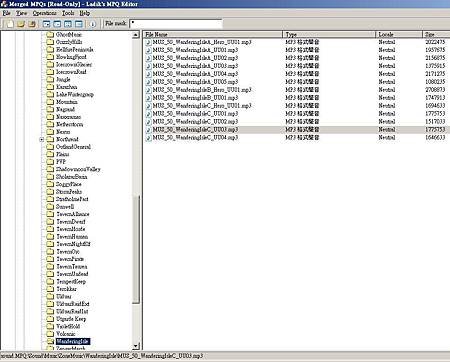Click folder icon beside Mountain

(x=50, y=102)
